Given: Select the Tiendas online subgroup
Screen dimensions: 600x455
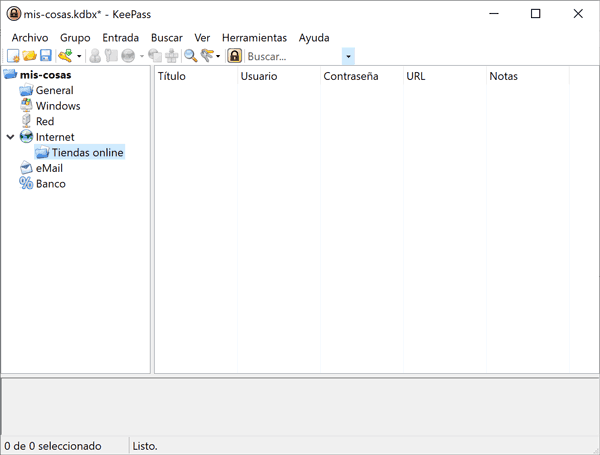Looking at the screenshot, I should pyautogui.click(x=88, y=153).
